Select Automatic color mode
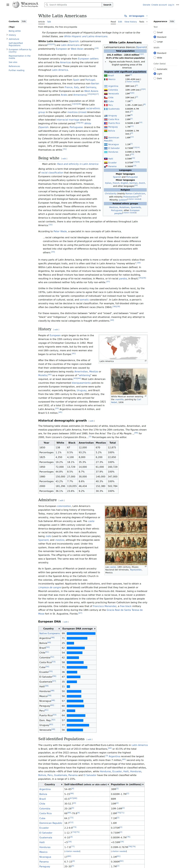 coord(155,69)
